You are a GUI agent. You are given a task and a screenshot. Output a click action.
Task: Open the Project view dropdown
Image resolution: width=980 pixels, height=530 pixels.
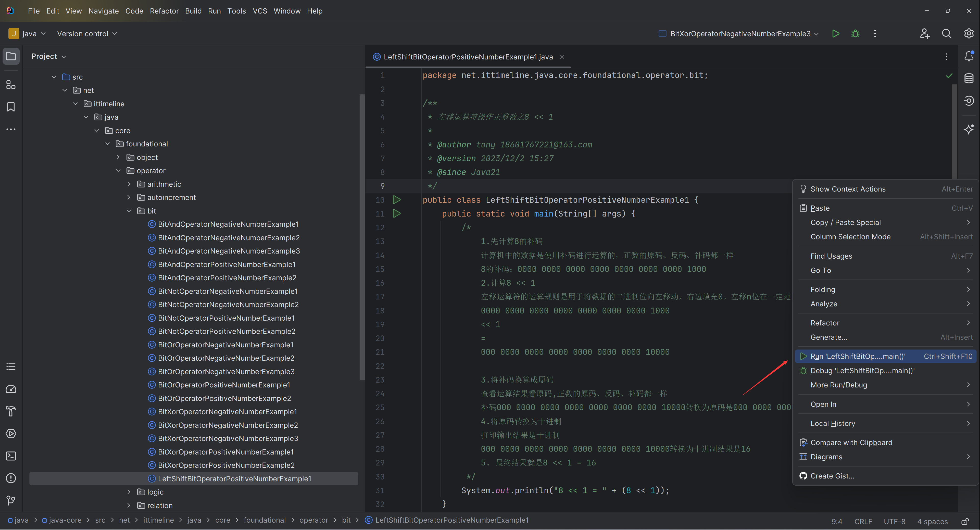[x=49, y=56]
